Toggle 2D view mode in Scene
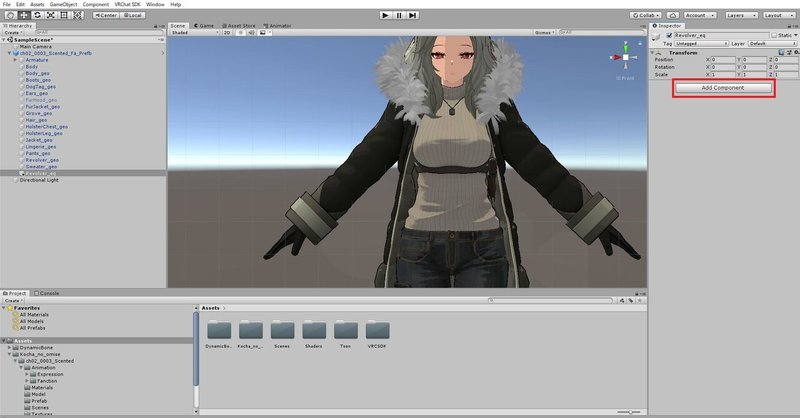The height and width of the screenshot is (418, 800). pyautogui.click(x=227, y=33)
